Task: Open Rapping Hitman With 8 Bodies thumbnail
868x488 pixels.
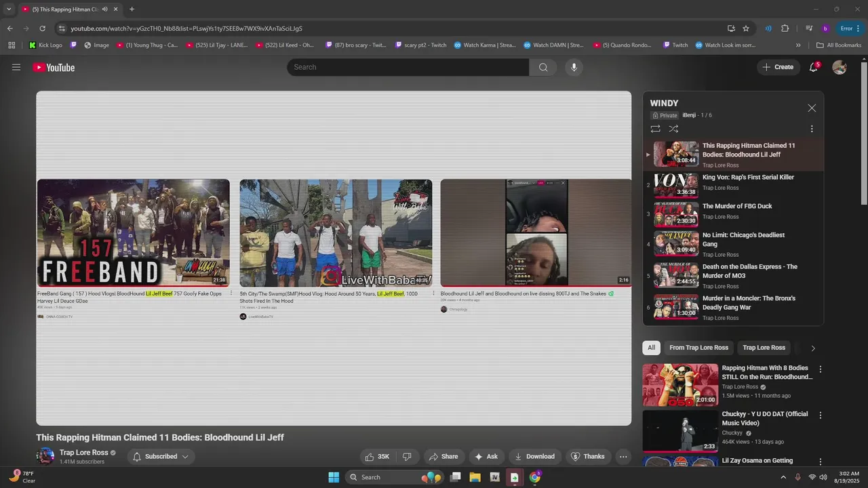Action: (680, 384)
